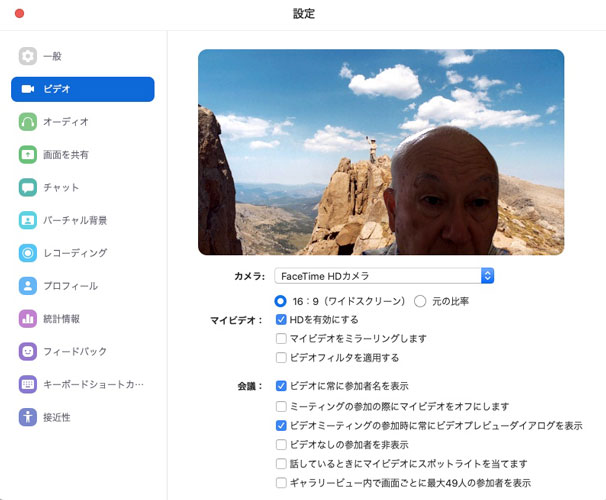Click the Keyboard Shortcuts keyboard icon

click(x=28, y=384)
